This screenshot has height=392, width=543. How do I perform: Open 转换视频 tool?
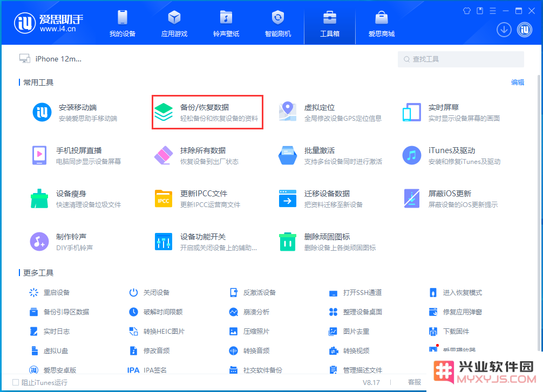tap(349, 351)
